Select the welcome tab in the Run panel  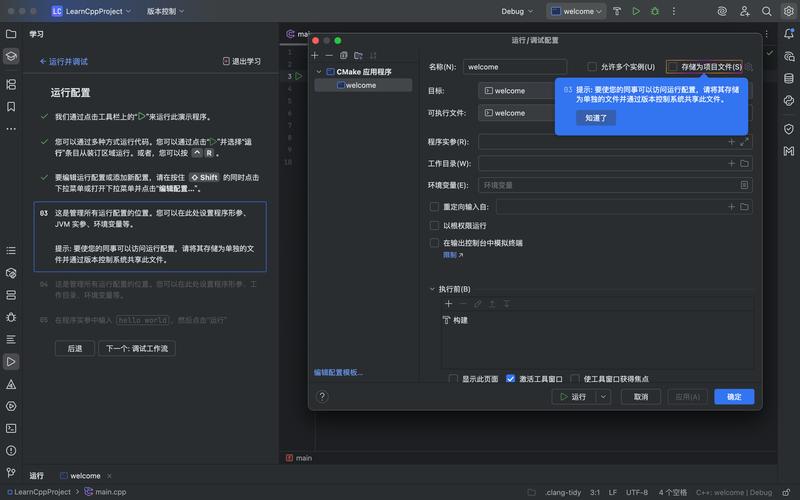click(x=85, y=476)
